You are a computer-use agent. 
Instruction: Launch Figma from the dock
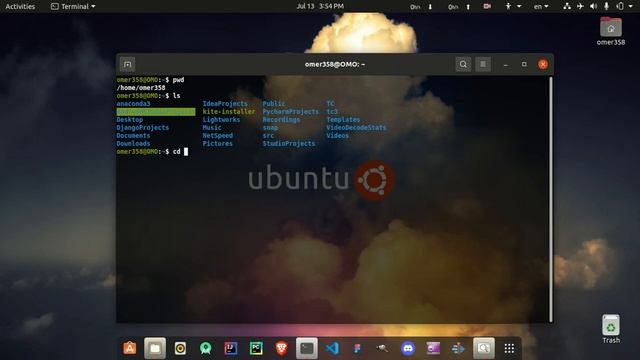[358, 348]
